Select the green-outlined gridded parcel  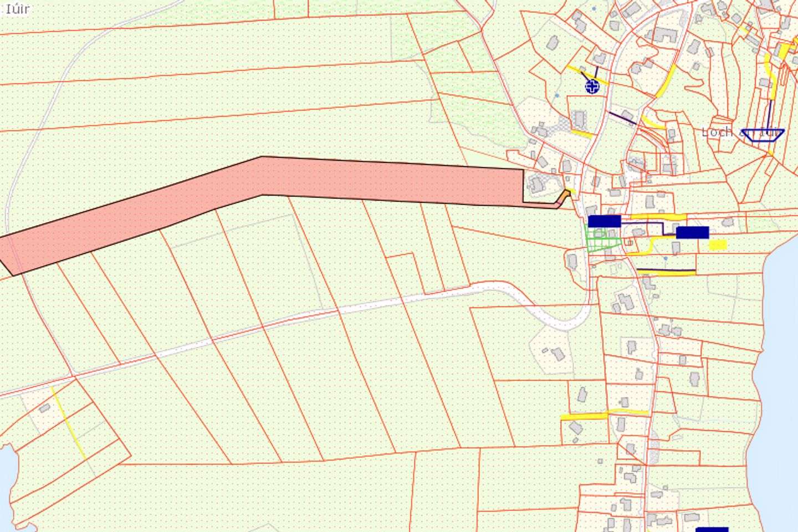point(603,239)
